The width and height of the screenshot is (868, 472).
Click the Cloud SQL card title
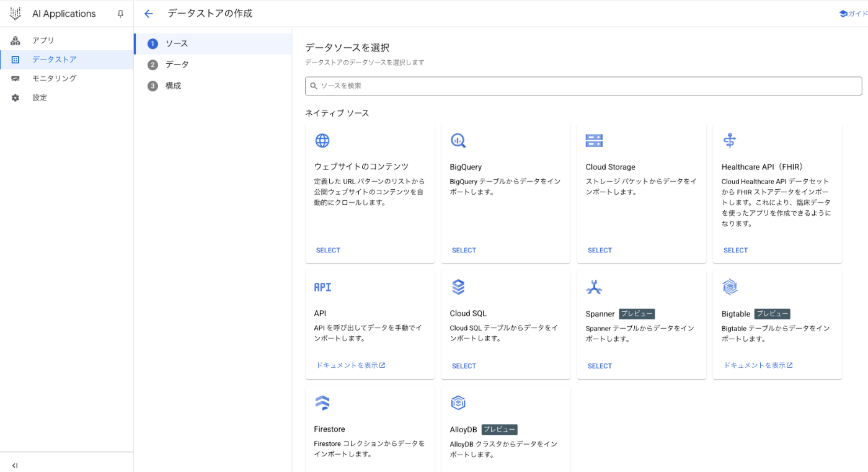tap(468, 313)
